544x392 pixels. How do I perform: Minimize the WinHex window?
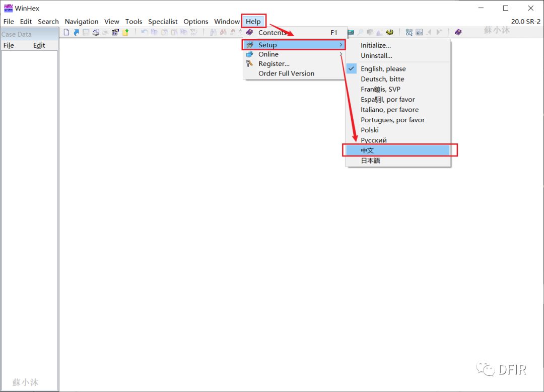click(481, 8)
